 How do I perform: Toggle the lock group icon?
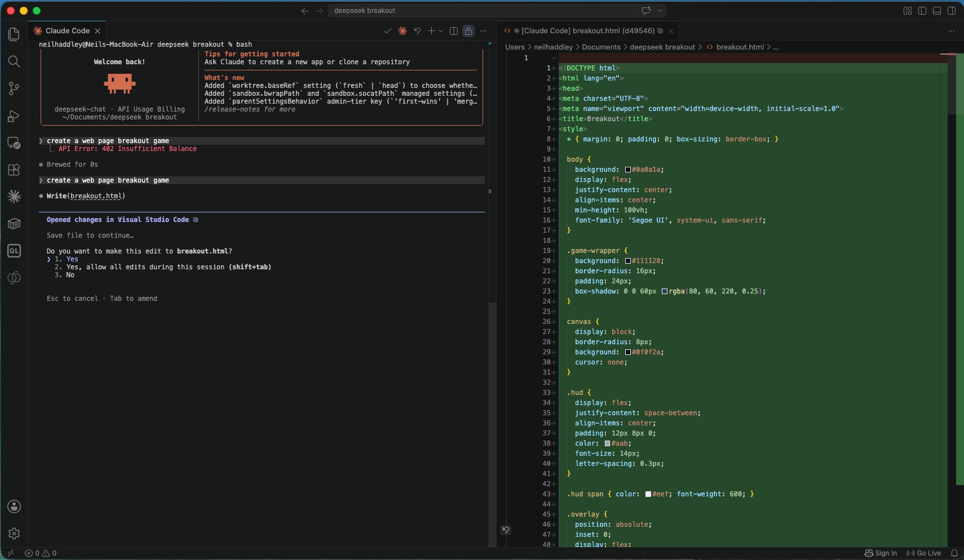coord(468,31)
